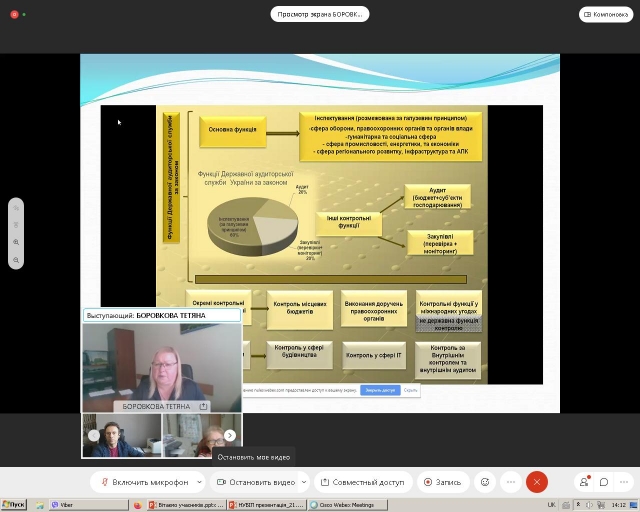
Task: Select woman with glasses video thumbnail
Action: 202,435
